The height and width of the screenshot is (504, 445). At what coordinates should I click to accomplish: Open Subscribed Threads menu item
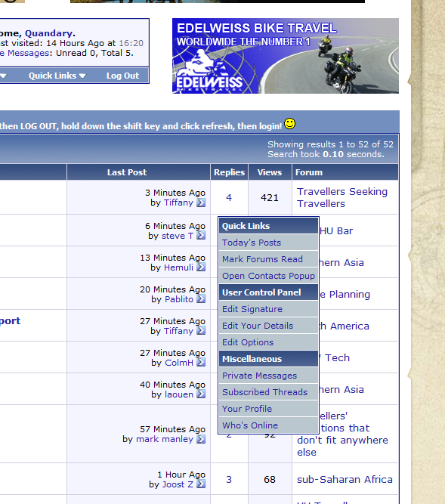coord(269,392)
